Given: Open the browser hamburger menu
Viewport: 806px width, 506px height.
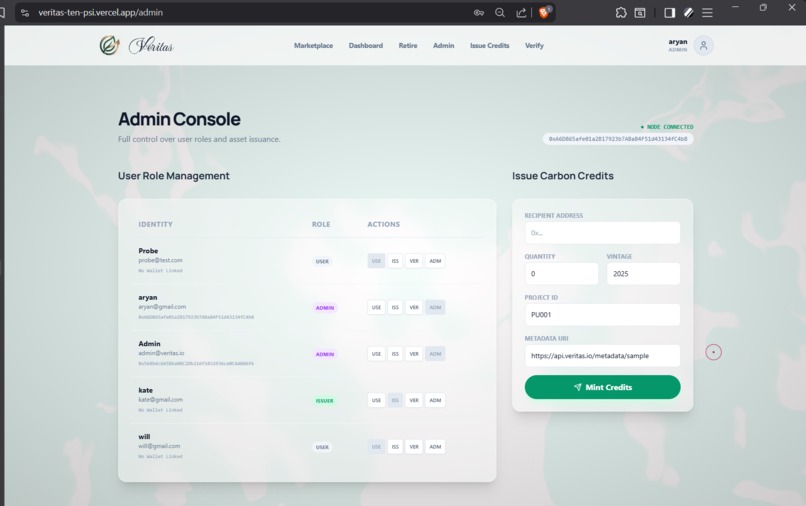Looking at the screenshot, I should click(707, 13).
